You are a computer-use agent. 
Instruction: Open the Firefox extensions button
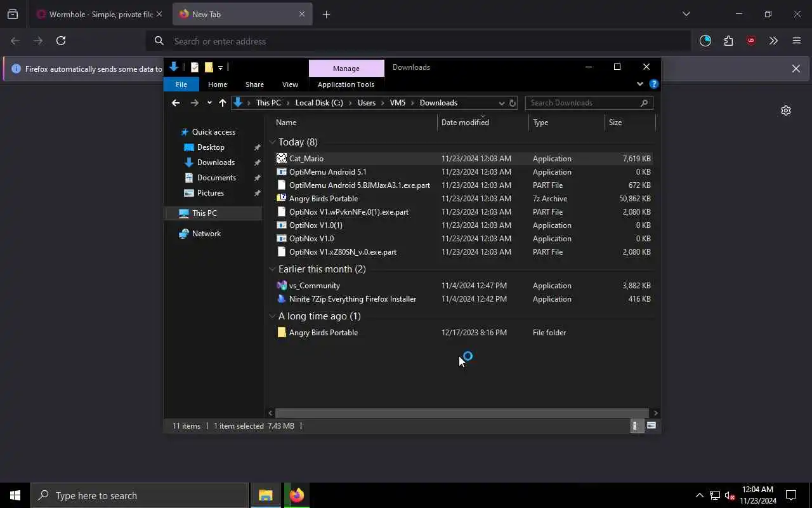728,41
